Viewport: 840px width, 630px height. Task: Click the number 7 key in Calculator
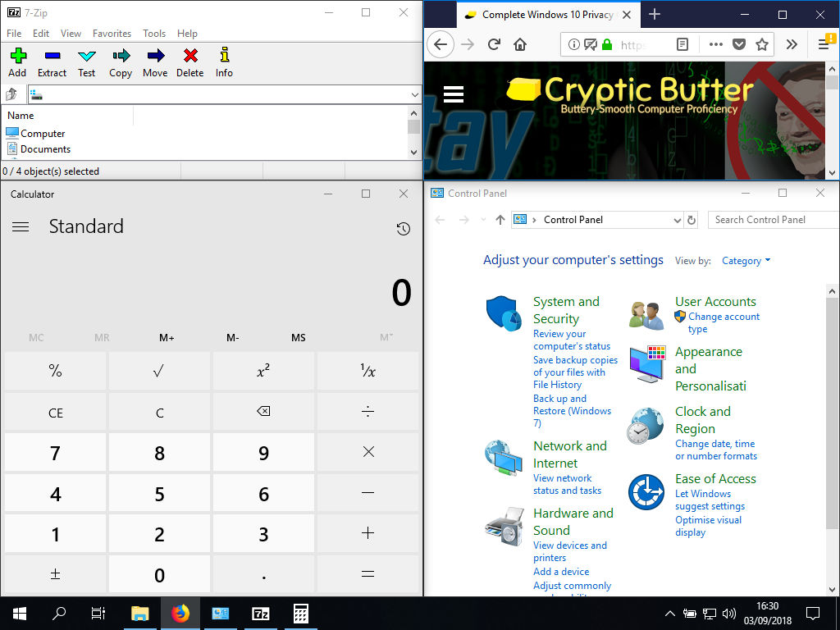(x=55, y=453)
